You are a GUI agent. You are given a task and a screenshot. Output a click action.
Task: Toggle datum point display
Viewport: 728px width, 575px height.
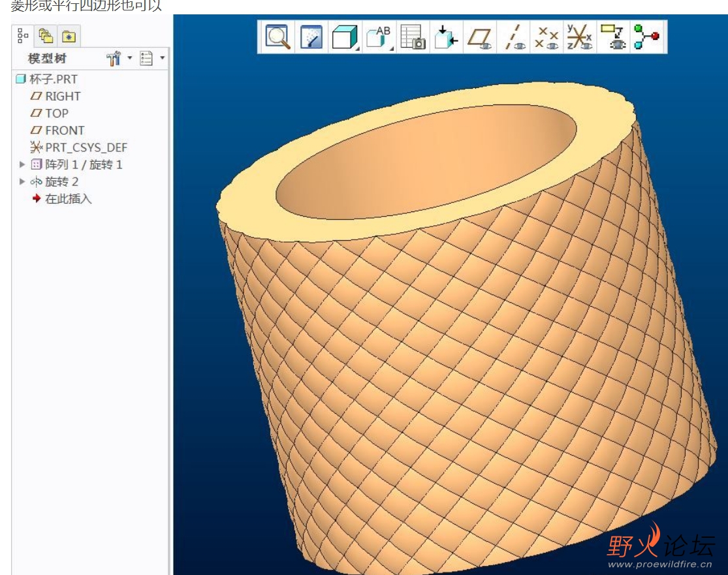[x=546, y=37]
